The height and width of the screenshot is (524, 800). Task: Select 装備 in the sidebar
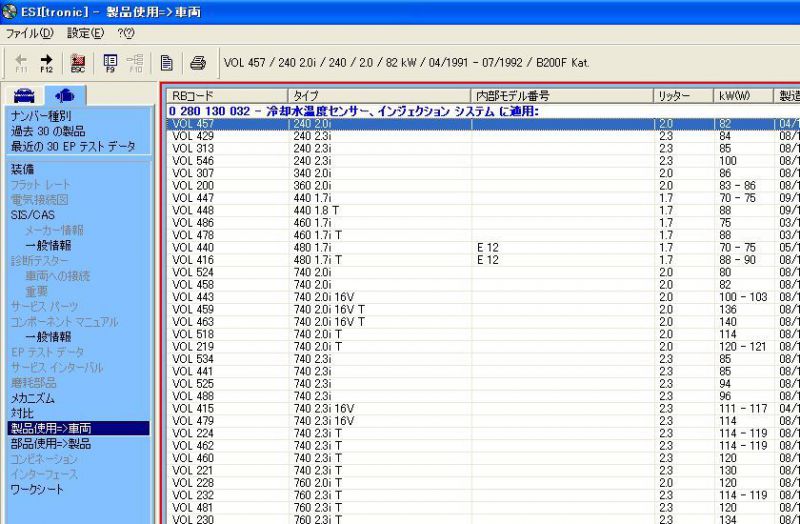click(22, 169)
